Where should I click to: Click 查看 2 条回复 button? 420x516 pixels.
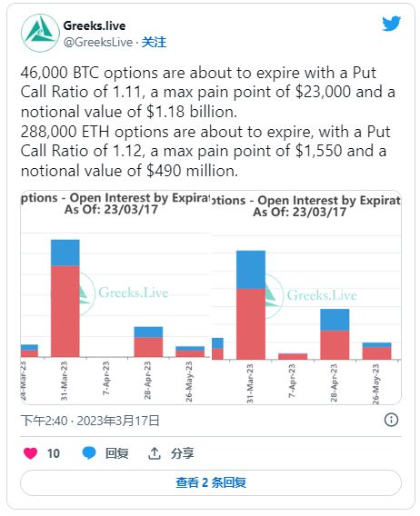click(211, 482)
